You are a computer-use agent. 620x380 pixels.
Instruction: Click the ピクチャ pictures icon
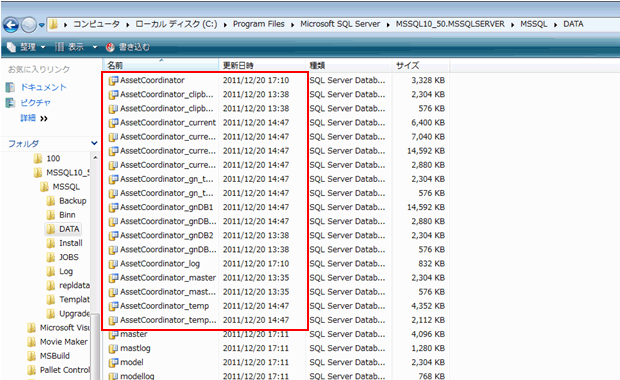[10, 103]
